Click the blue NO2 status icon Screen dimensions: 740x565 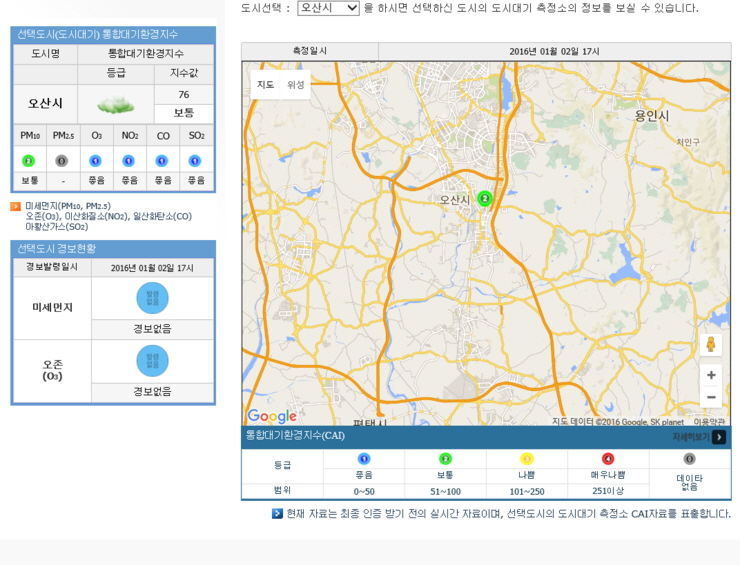click(x=129, y=161)
